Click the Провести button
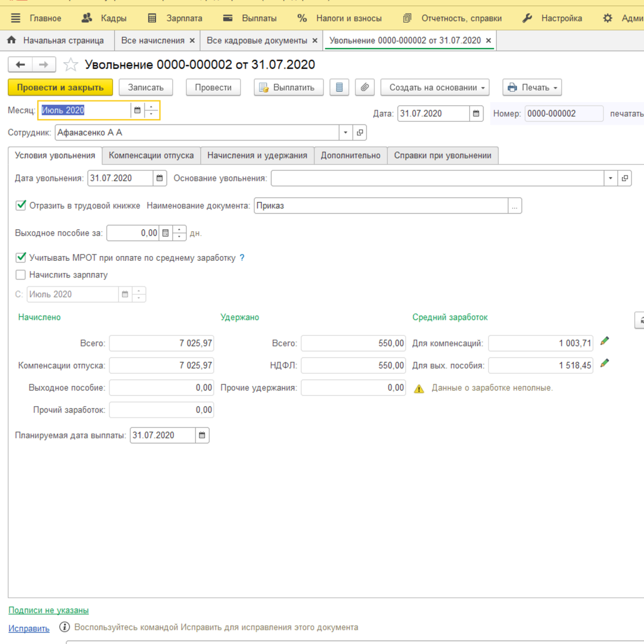 click(213, 87)
